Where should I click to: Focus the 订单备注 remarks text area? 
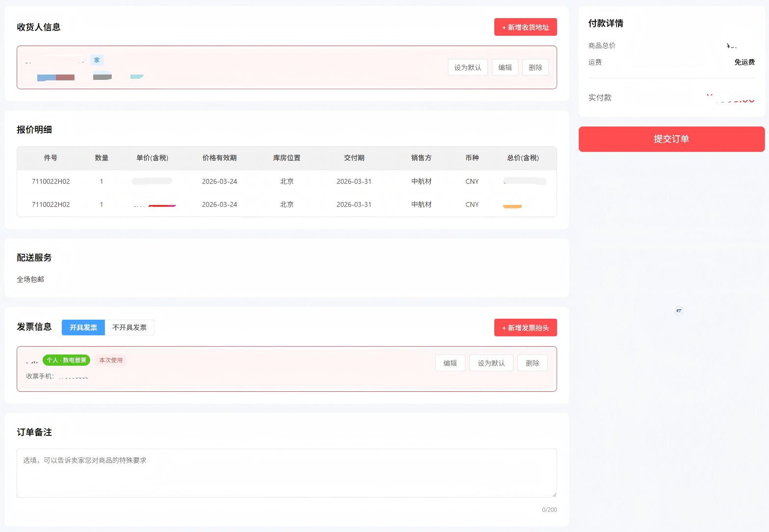(x=287, y=473)
